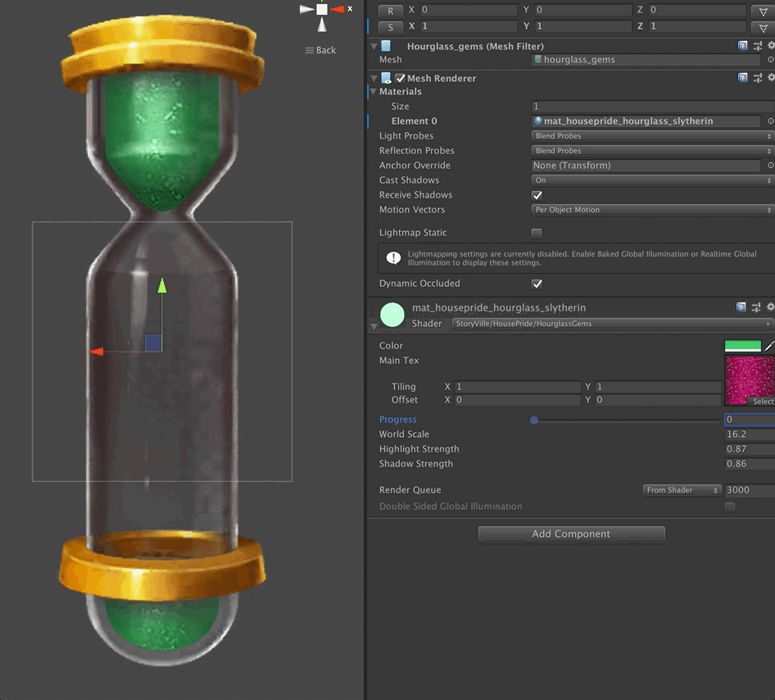
Task: Click the gizmo center cube
Action: (322, 9)
